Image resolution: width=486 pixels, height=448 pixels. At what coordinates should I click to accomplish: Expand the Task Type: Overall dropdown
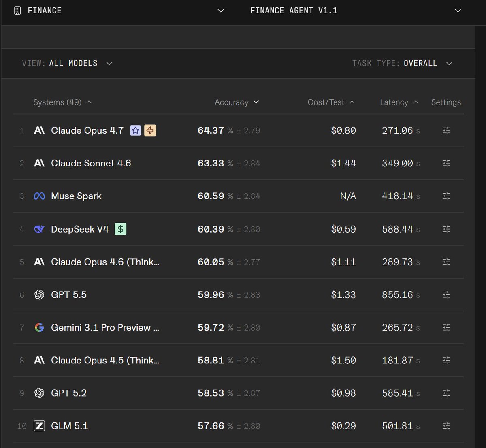tap(402, 63)
